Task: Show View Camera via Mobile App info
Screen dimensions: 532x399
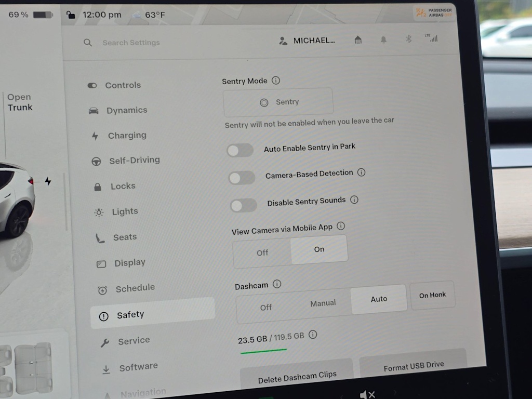Action: tap(341, 226)
